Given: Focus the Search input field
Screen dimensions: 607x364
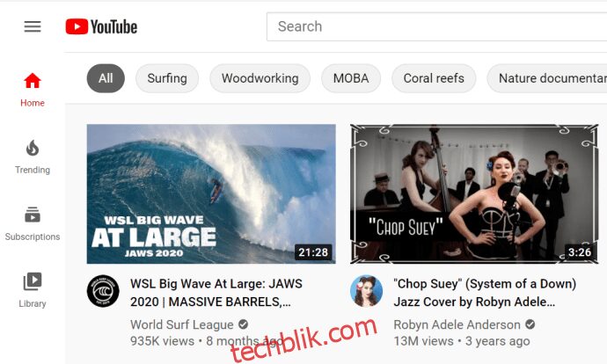Looking at the screenshot, I should pos(436,26).
